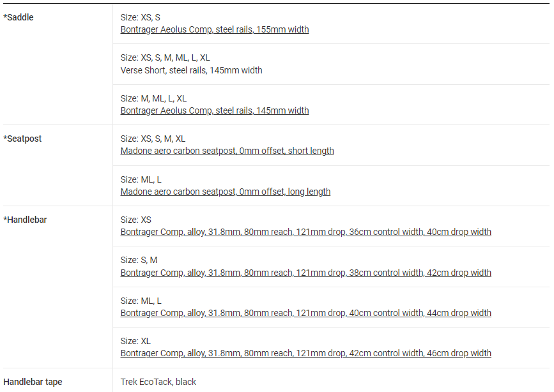Click Madone aero carbon seatpost short length link
The width and height of the screenshot is (554, 392).
(x=227, y=151)
